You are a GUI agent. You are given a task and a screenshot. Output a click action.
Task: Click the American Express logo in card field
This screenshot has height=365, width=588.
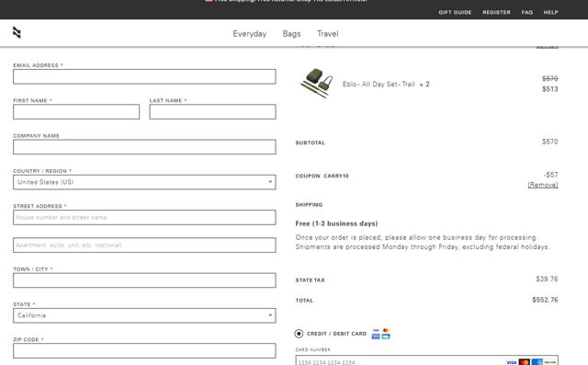point(537,362)
